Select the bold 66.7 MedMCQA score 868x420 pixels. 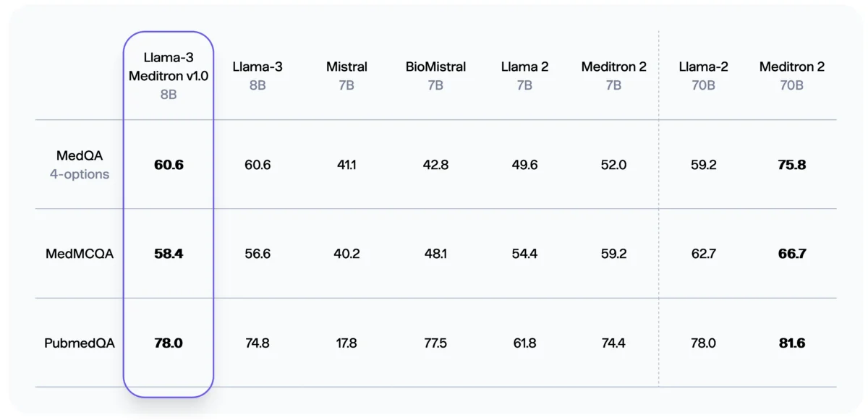click(x=792, y=254)
